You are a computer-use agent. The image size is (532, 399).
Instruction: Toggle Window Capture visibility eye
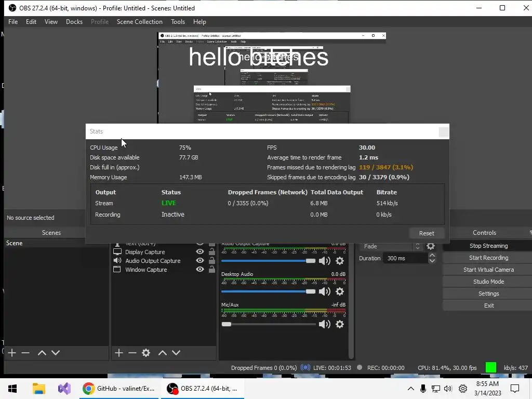(200, 269)
